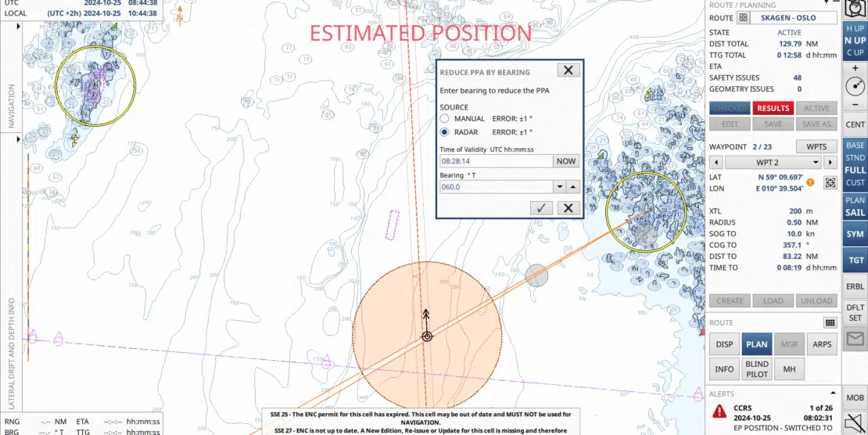Click the waypoint position target icon
Screen dimensions: 868x435
click(x=830, y=182)
